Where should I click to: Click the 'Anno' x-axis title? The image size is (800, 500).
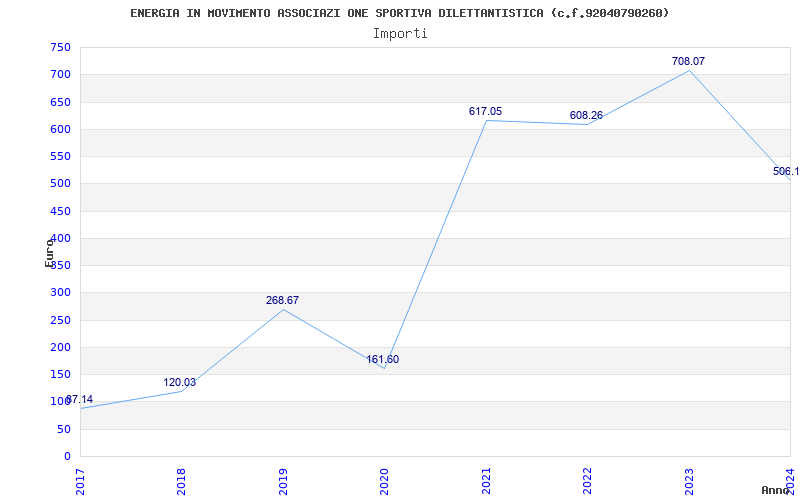coord(776,490)
